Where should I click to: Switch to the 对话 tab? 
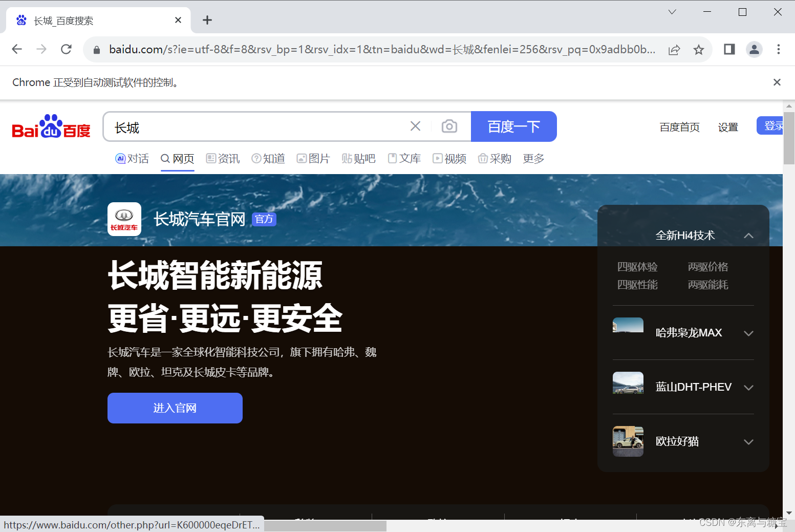point(132,159)
